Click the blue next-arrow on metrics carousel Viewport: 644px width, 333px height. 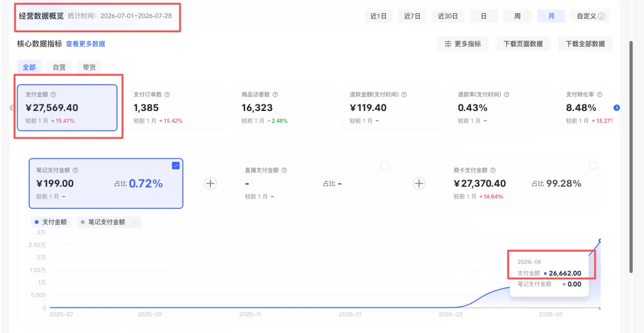point(617,107)
